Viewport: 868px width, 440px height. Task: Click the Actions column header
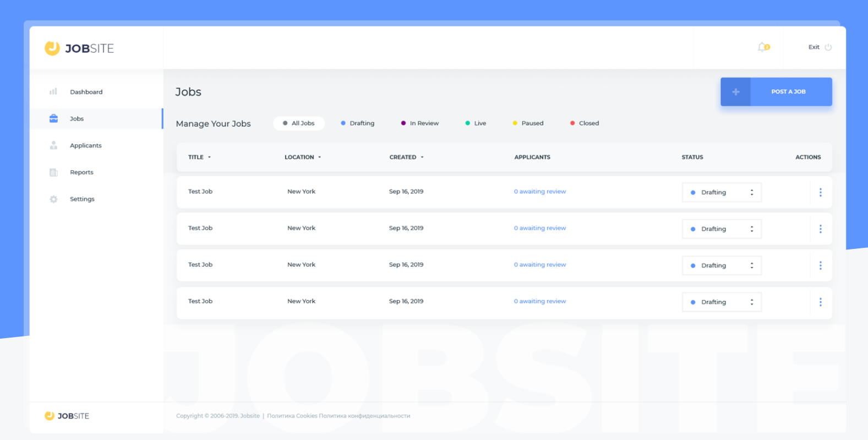pyautogui.click(x=808, y=157)
